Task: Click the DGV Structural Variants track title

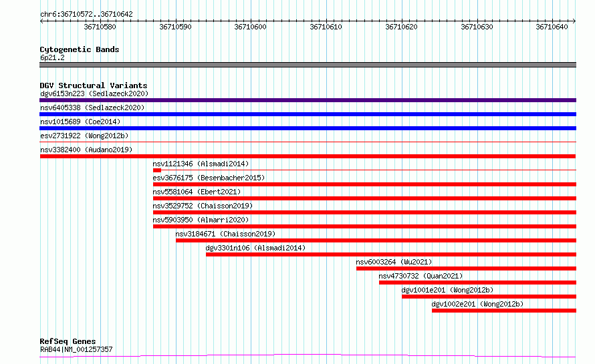Action: click(94, 85)
